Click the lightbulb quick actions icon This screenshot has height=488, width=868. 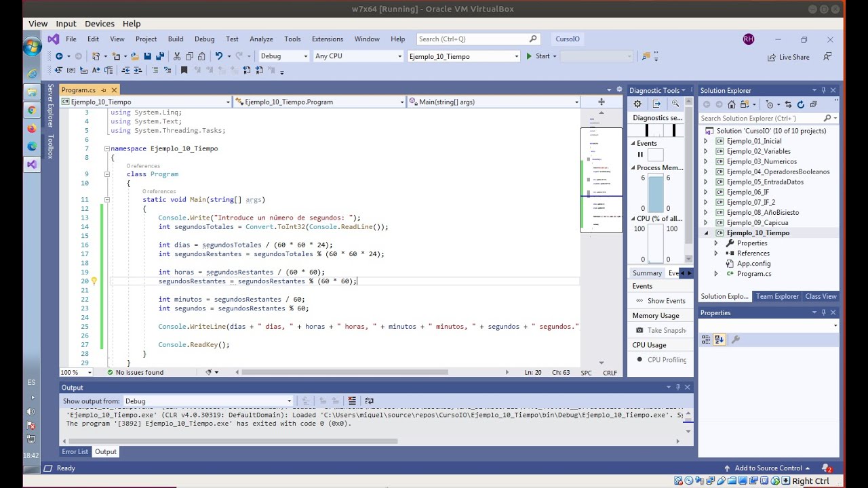point(94,281)
